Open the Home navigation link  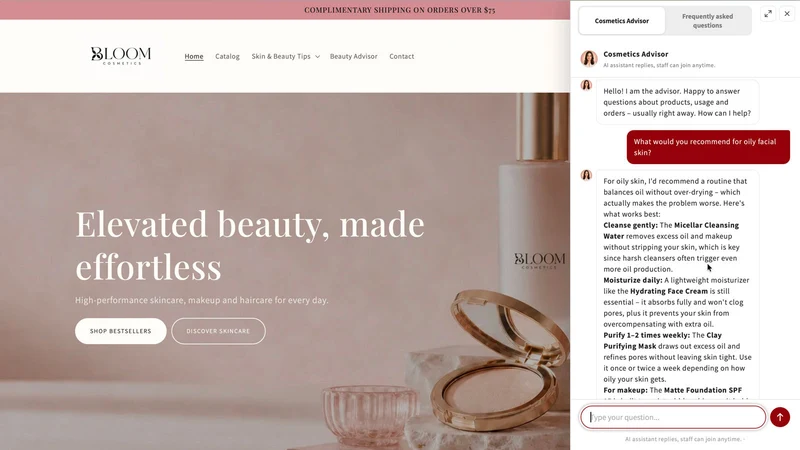(x=194, y=56)
